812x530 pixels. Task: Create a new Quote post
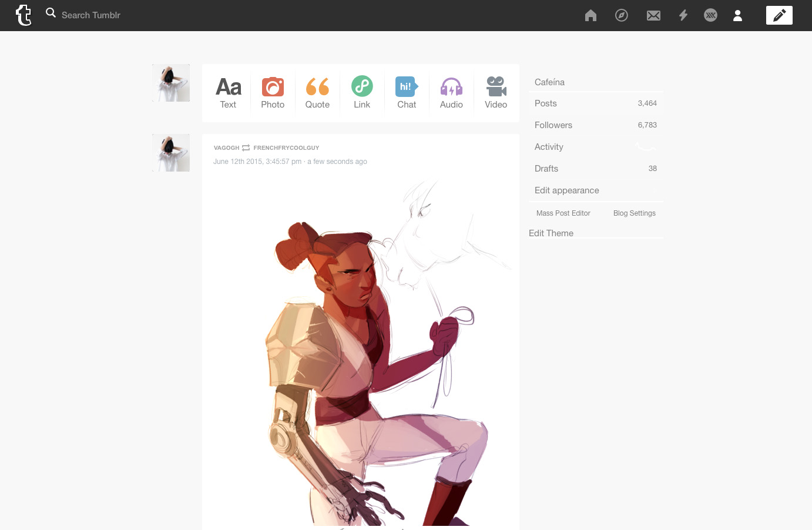click(x=317, y=93)
